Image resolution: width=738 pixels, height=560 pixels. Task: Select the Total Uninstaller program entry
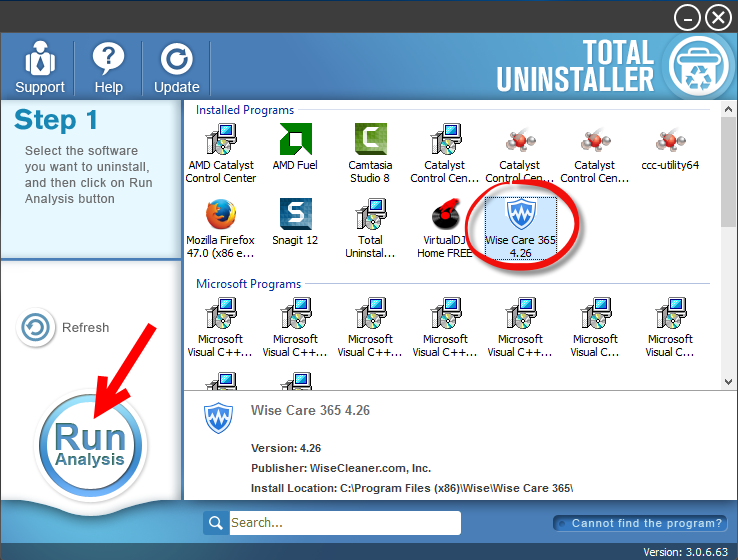(x=370, y=229)
